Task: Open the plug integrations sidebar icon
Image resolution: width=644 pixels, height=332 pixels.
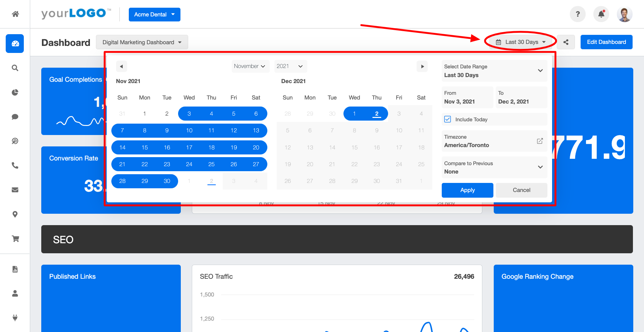Action: (x=15, y=318)
